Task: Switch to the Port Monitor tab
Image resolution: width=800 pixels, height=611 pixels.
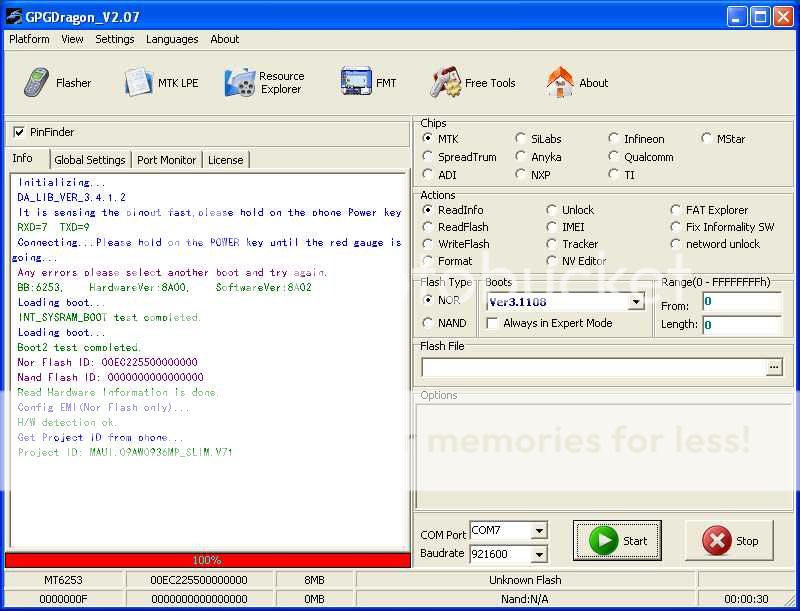Action: [x=167, y=160]
